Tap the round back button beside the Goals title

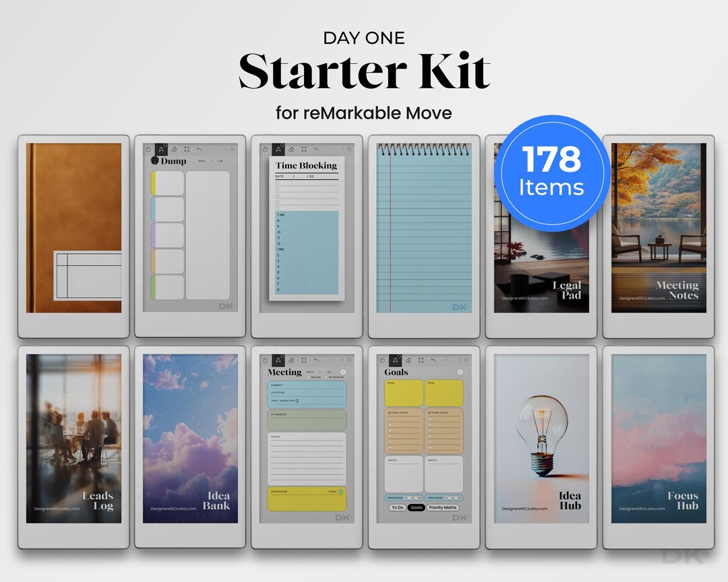pyautogui.click(x=460, y=373)
